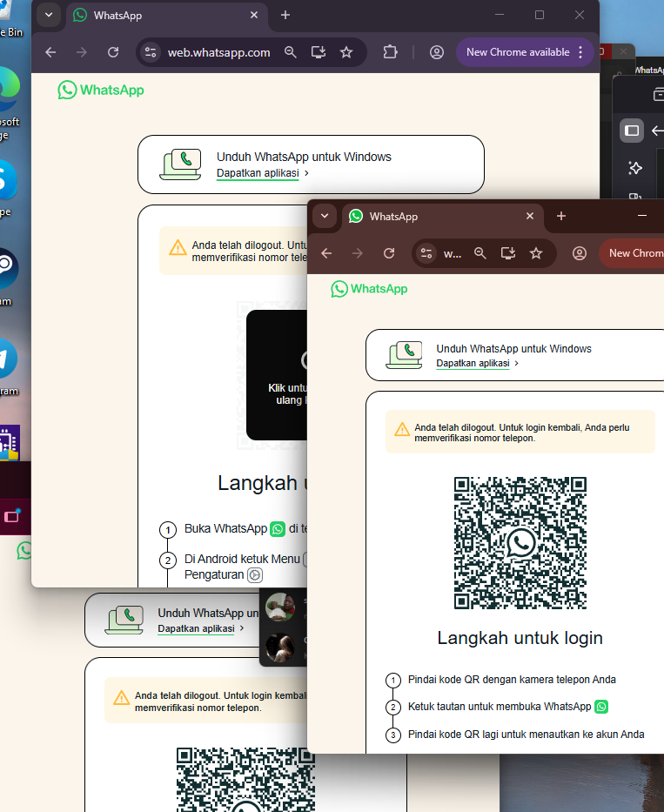Click Steam desktop shortcut icon
This screenshot has width=664, height=812.
(x=8, y=268)
